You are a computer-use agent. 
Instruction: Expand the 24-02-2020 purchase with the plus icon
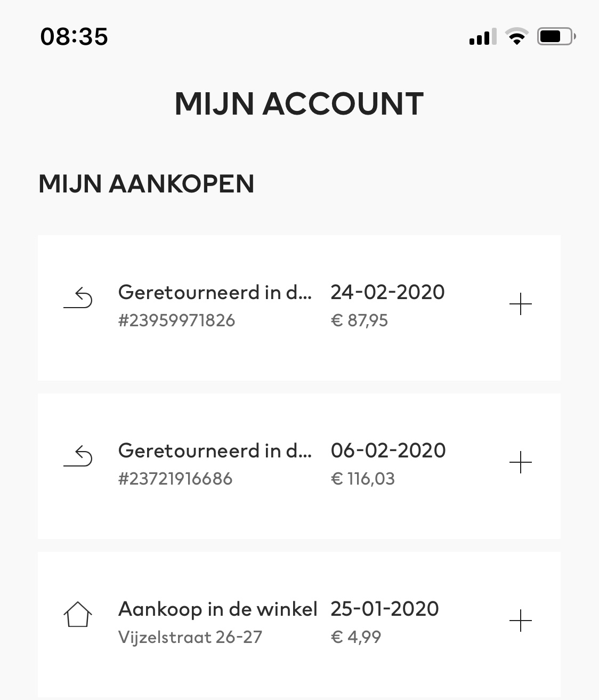(521, 304)
